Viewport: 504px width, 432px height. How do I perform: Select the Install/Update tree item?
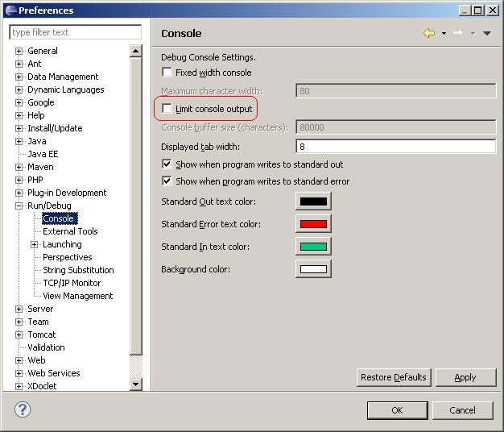click(x=55, y=128)
